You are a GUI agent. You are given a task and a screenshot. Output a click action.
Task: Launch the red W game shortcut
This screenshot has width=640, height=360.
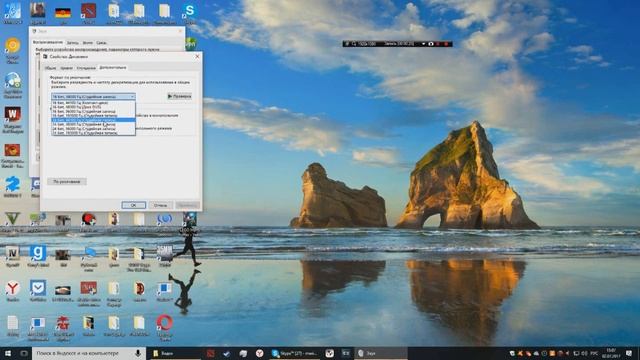pyautogui.click(x=13, y=115)
